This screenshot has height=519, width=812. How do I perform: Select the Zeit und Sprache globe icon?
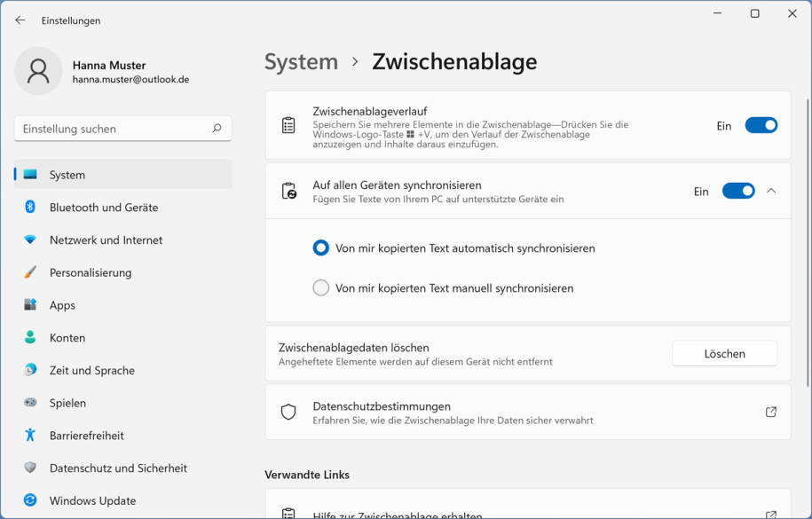point(30,370)
